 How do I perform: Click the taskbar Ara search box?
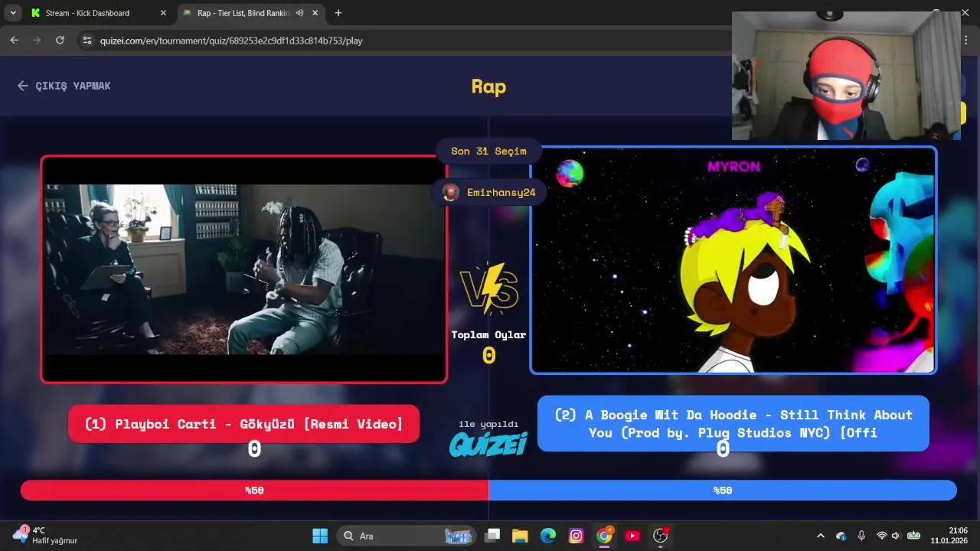[x=405, y=536]
